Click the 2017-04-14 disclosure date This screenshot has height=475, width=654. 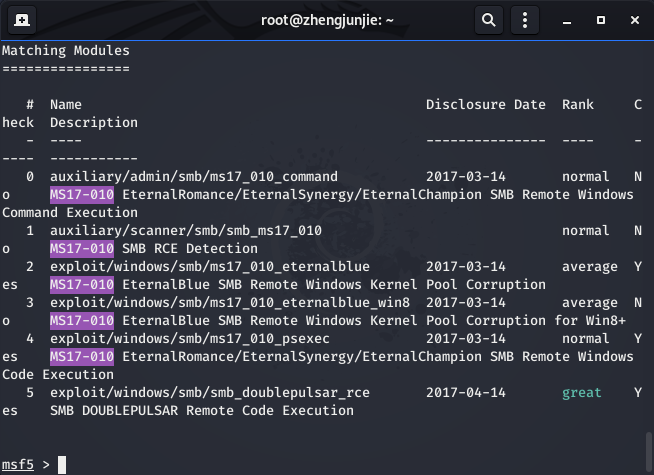tap(465, 393)
